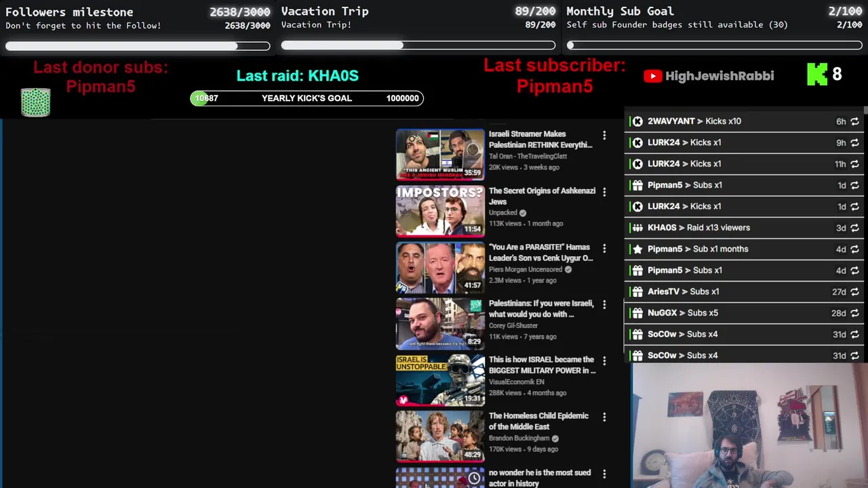Click the streamer webcam feed
The width and height of the screenshot is (868, 488).
(x=749, y=426)
